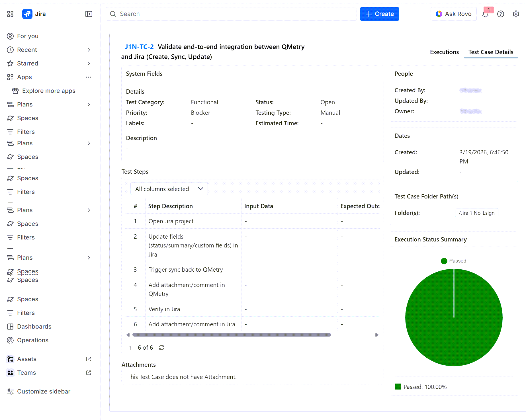The image size is (526, 420).
Task: Expand the Recent menu chevron
Action: [89, 50]
